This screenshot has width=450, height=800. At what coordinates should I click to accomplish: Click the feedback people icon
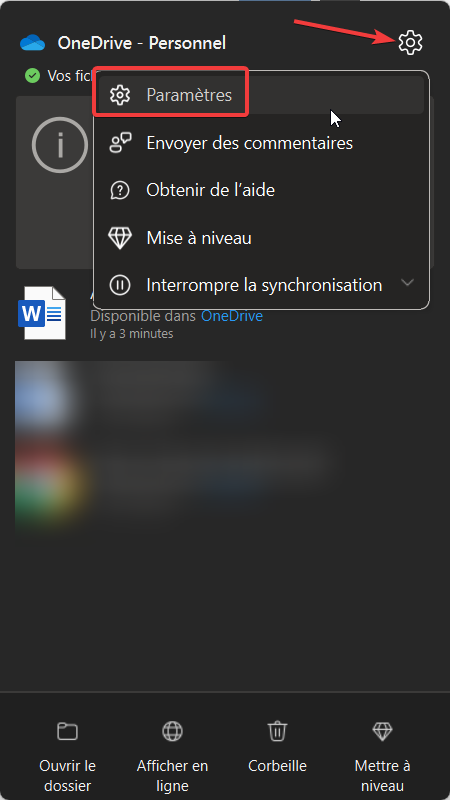click(120, 143)
